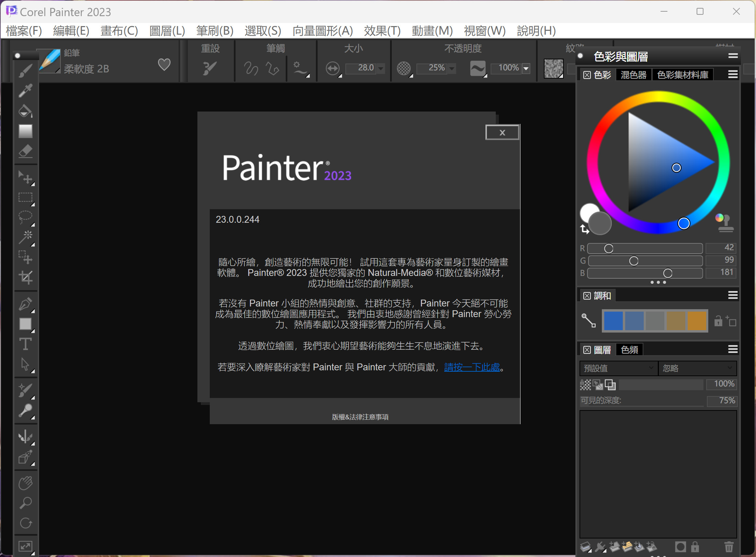Choose the freehand strokes icon

click(x=251, y=68)
